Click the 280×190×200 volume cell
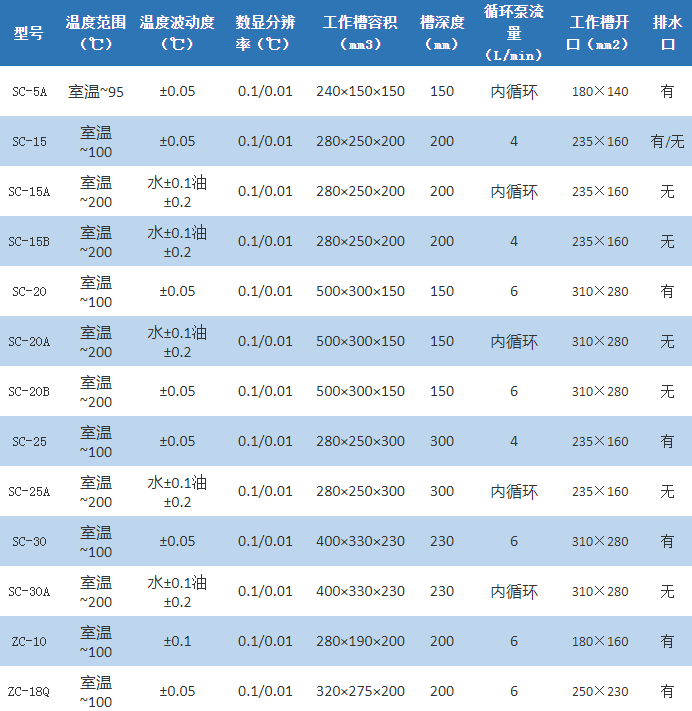The width and height of the screenshot is (692, 711). 360,642
